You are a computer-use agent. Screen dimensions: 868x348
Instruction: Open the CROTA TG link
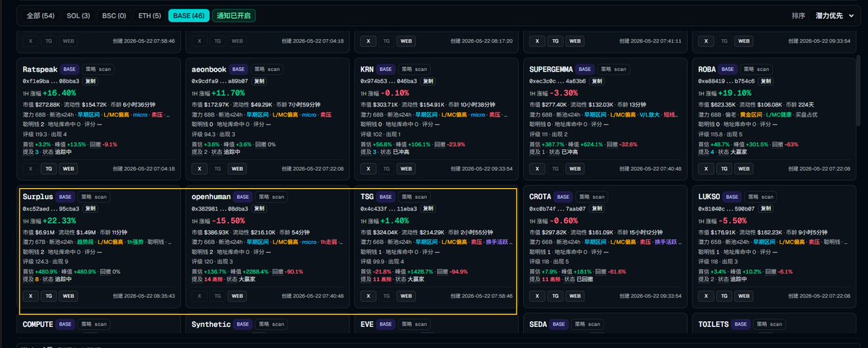555,296
